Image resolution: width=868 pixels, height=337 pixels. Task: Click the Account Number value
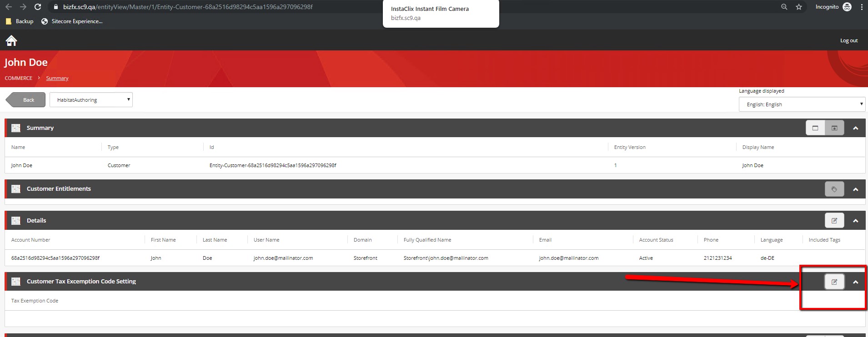(55, 258)
